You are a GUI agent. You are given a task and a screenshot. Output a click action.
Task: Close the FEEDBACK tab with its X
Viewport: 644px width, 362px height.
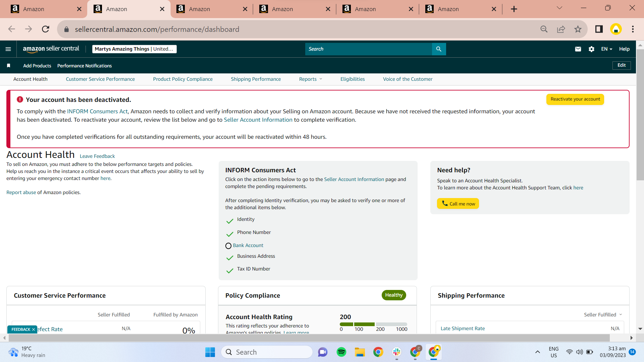coord(34,329)
